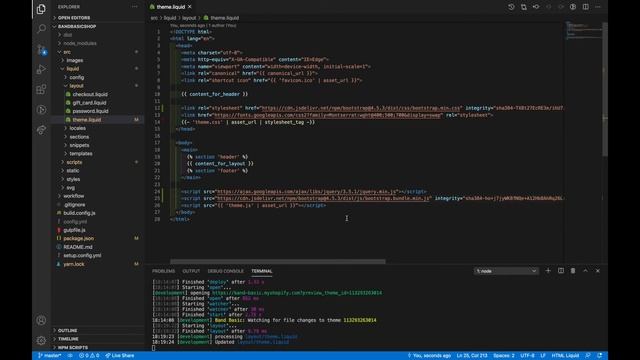
Task: Expand the Timeline section
Action: point(98,339)
